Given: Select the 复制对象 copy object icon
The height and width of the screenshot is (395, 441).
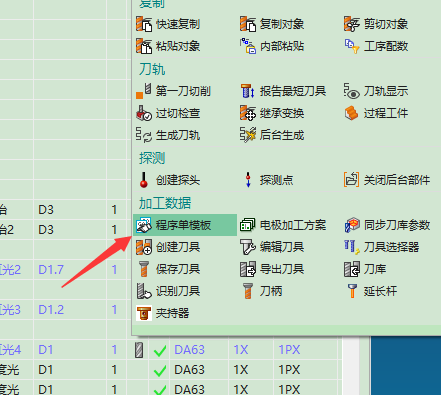Looking at the screenshot, I should pyautogui.click(x=248, y=24).
